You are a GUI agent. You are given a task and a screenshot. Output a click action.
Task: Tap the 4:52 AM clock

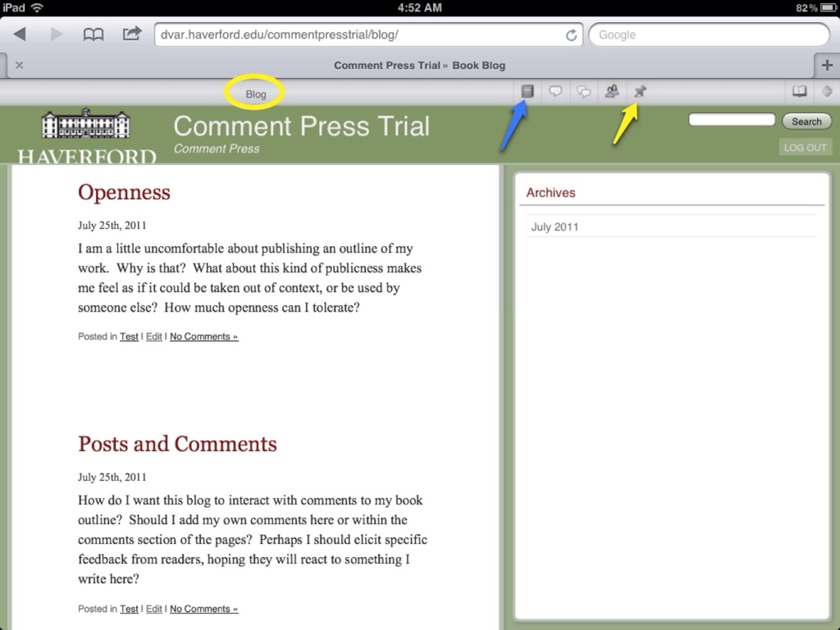419,7
